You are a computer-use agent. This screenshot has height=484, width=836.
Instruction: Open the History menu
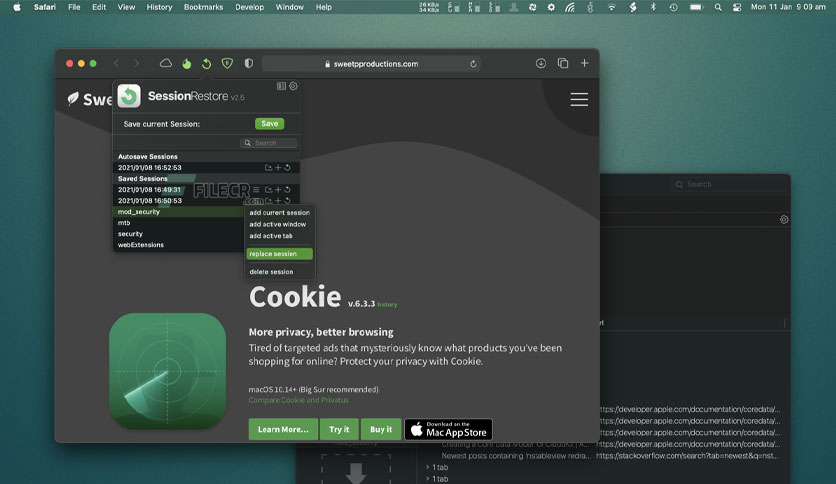(x=159, y=7)
